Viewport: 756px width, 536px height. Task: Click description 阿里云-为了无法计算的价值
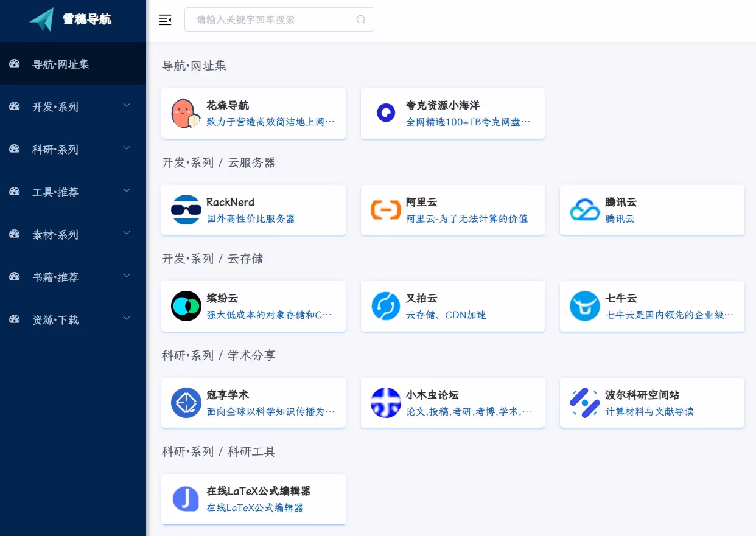pyautogui.click(x=467, y=218)
